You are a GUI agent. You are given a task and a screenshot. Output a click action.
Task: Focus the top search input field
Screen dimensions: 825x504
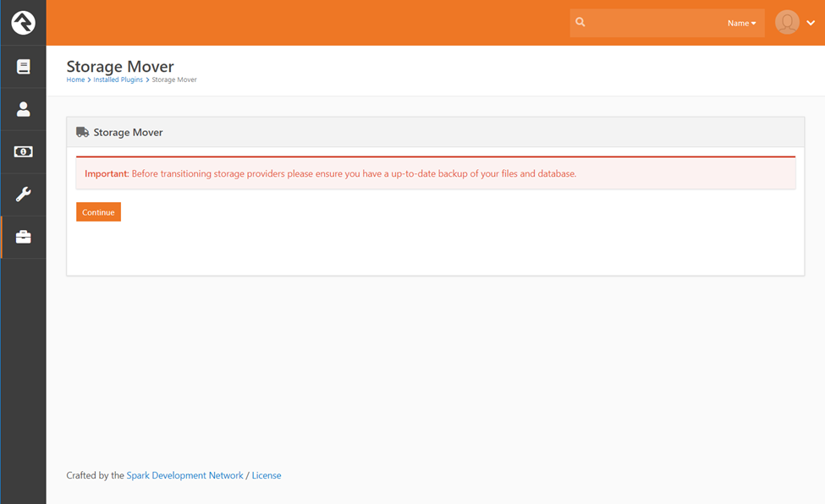(652, 23)
